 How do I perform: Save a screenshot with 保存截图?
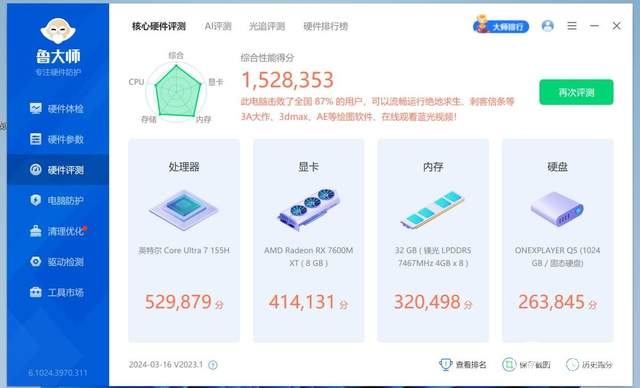(x=527, y=364)
